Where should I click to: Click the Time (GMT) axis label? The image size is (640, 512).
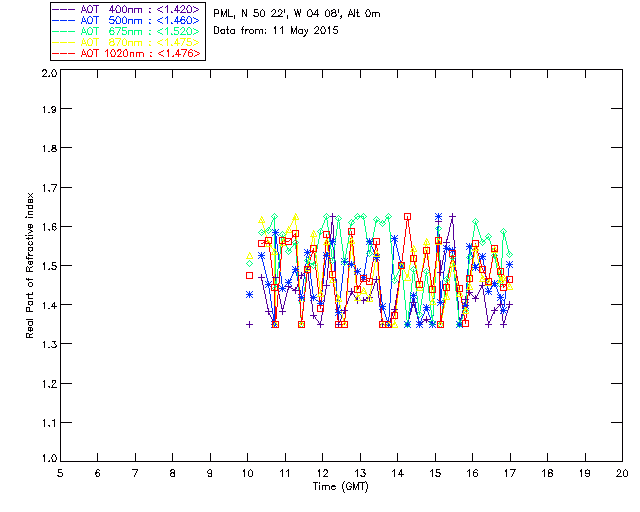[340, 487]
